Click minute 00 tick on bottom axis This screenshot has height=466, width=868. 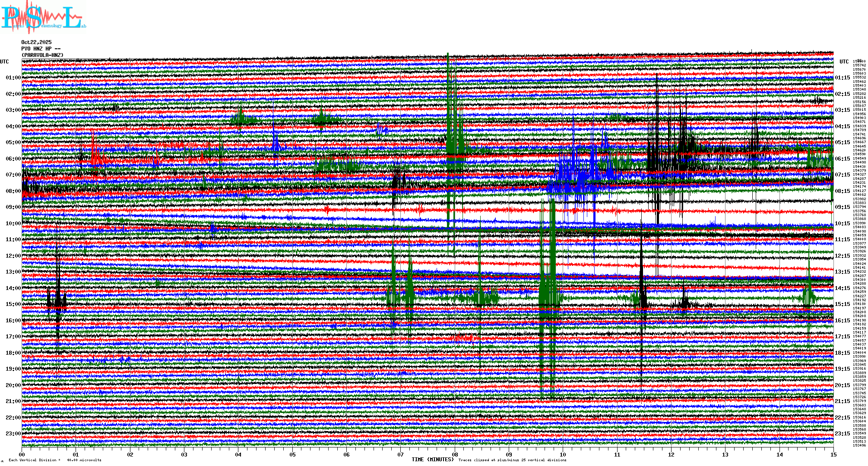[x=22, y=455]
